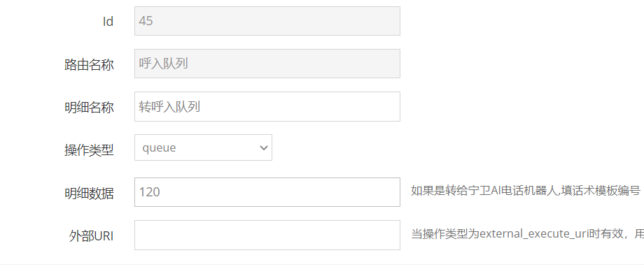Focus the empty 外部URI input field
Image resolution: width=644 pixels, height=276 pixels.
click(x=267, y=235)
